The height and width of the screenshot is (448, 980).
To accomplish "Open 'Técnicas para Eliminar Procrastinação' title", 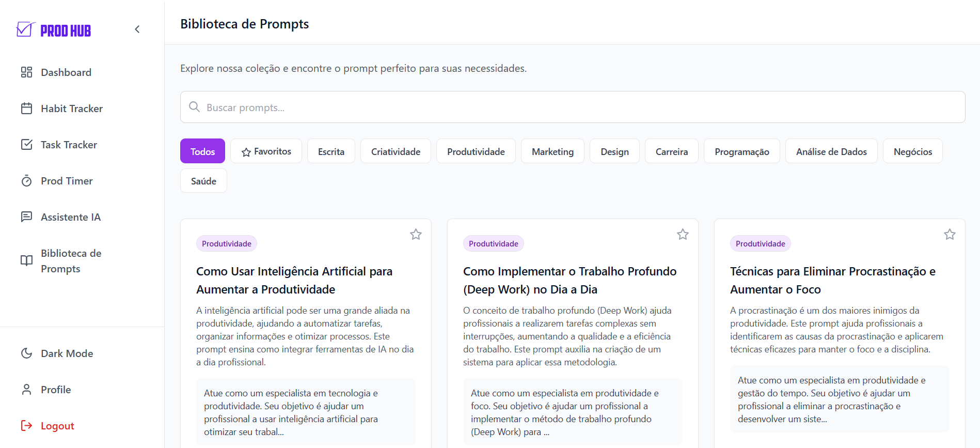I will click(x=833, y=280).
